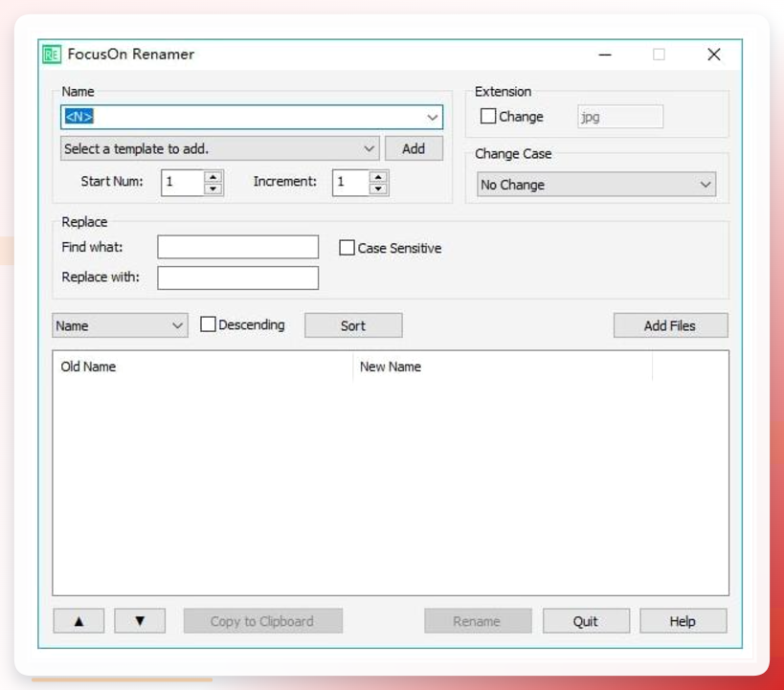Click the Add Files button
The image size is (784, 690).
point(670,325)
